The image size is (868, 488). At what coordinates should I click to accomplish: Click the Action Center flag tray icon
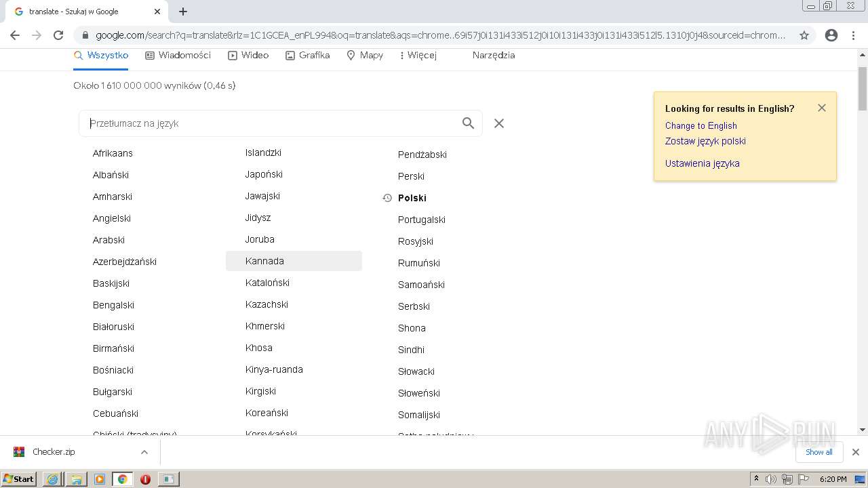804,479
